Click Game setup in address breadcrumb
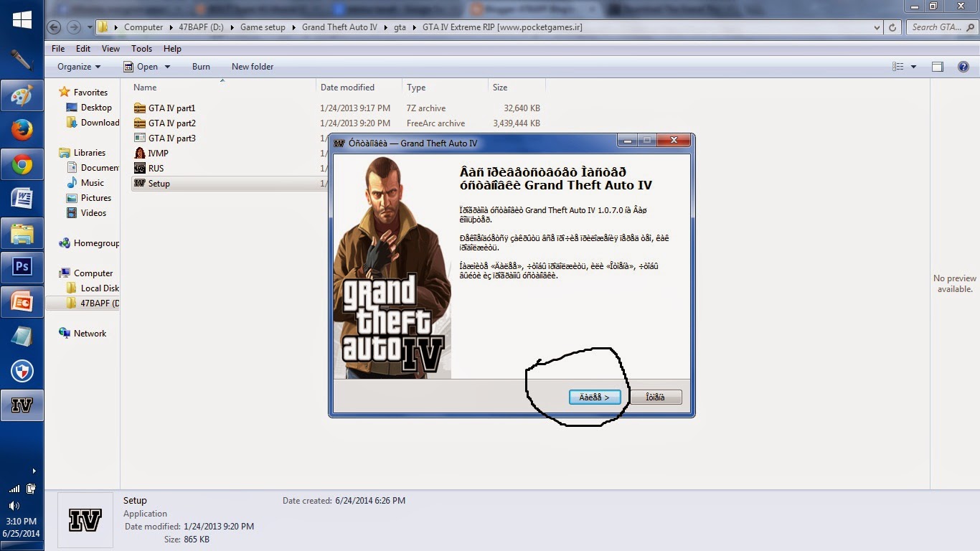 click(x=263, y=27)
